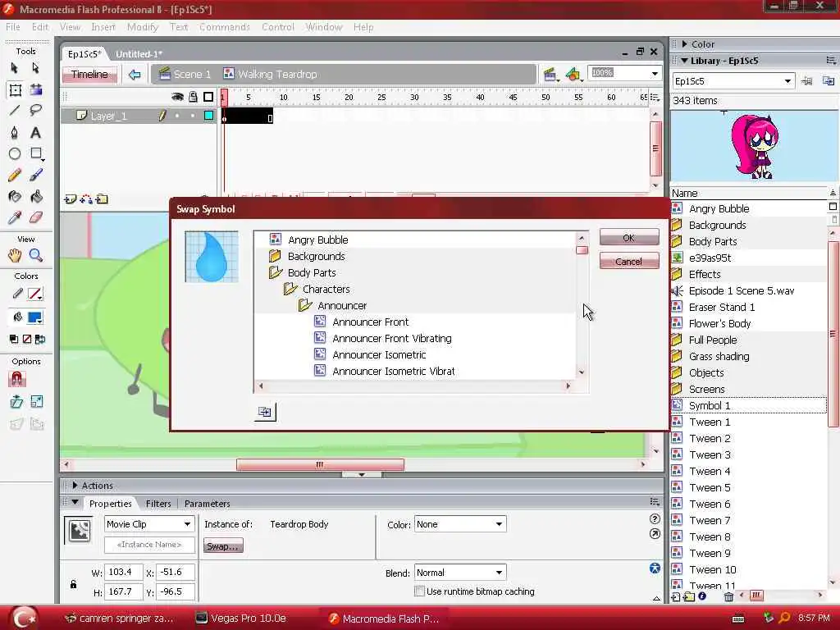
Task: Activate the Zoom magnifier tool
Action: click(36, 256)
